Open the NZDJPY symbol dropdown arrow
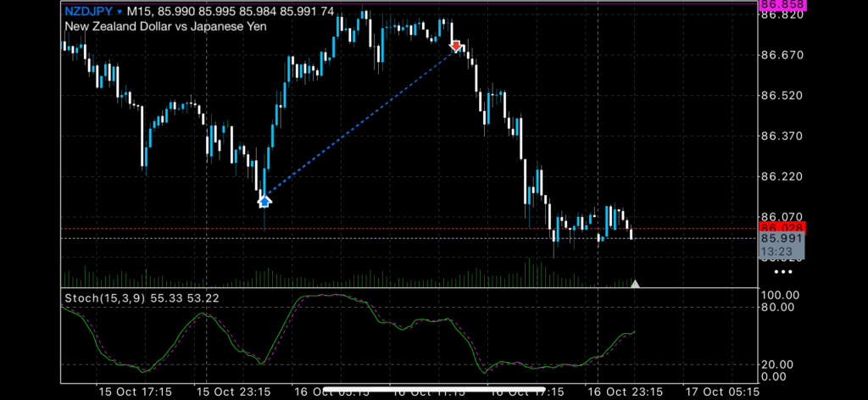The height and width of the screenshot is (400, 868). [x=120, y=11]
